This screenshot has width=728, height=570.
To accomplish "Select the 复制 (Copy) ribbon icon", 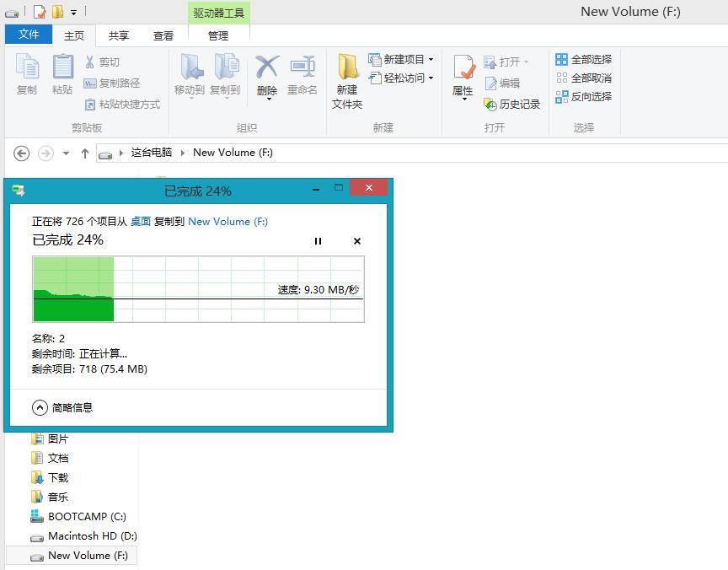I will (x=26, y=76).
